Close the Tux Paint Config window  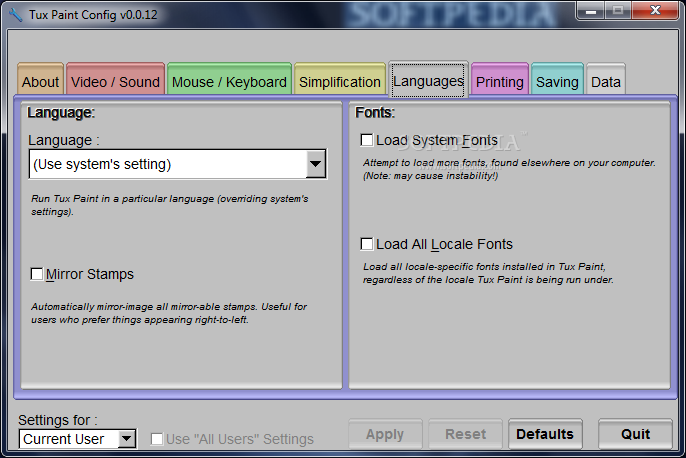(655, 10)
